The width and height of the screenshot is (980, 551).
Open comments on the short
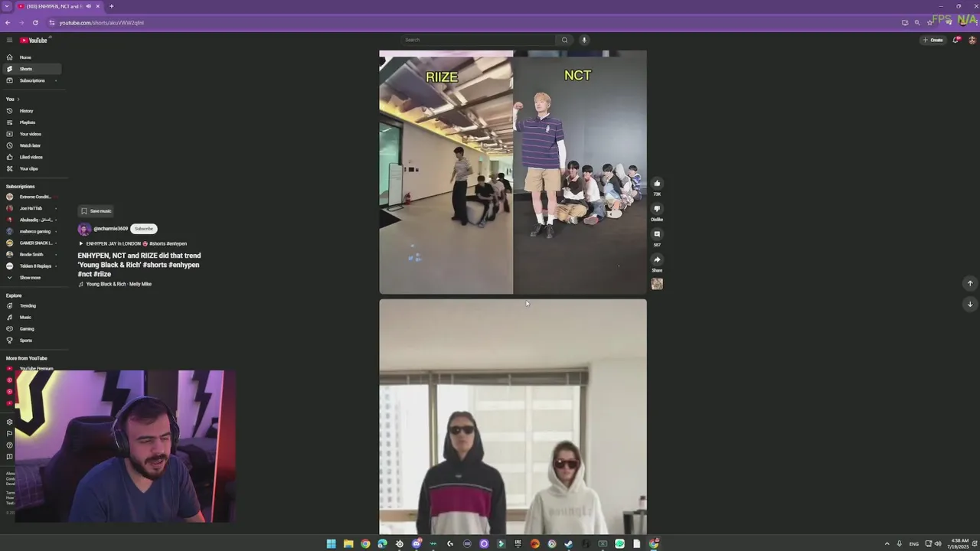click(657, 234)
